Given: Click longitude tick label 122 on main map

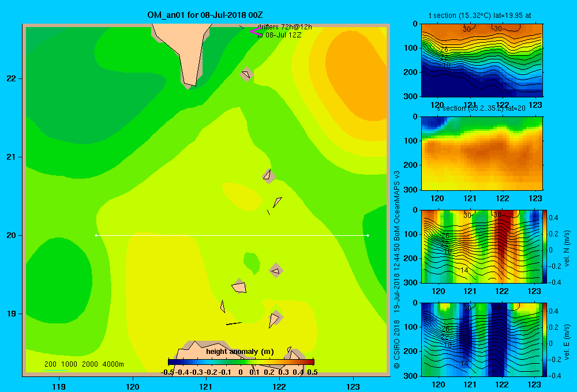Looking at the screenshot, I should pyautogui.click(x=279, y=386).
